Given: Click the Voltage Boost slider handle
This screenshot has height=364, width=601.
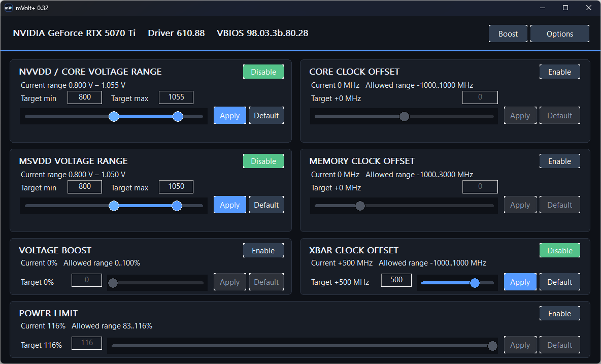Looking at the screenshot, I should click(x=113, y=283).
